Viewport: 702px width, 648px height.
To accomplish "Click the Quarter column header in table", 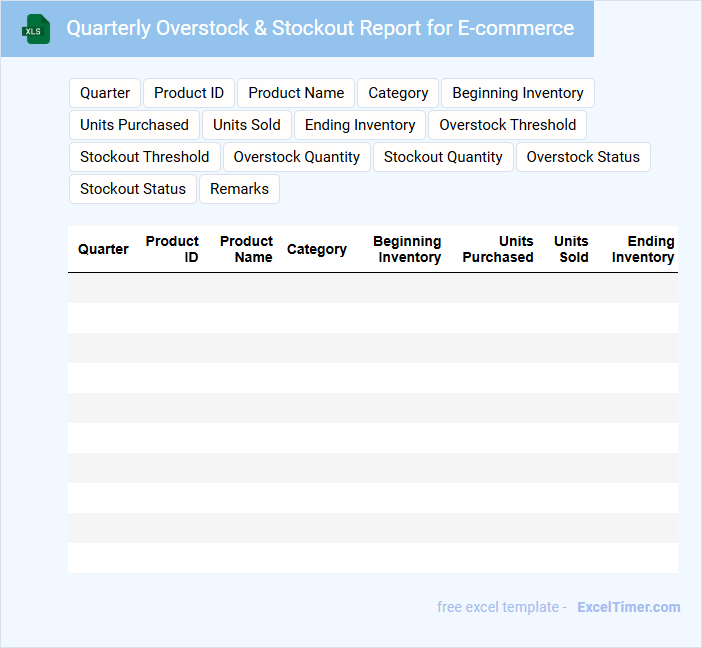I will tap(103, 249).
